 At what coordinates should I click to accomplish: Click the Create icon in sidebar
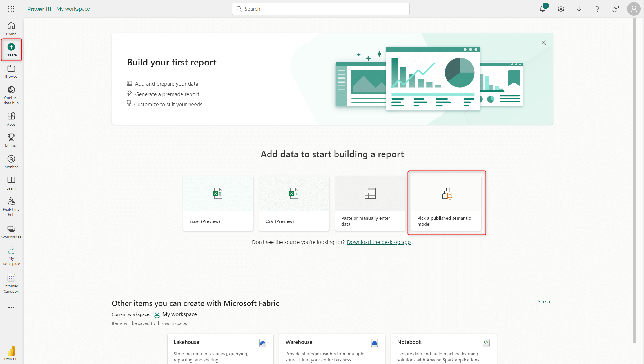11,50
